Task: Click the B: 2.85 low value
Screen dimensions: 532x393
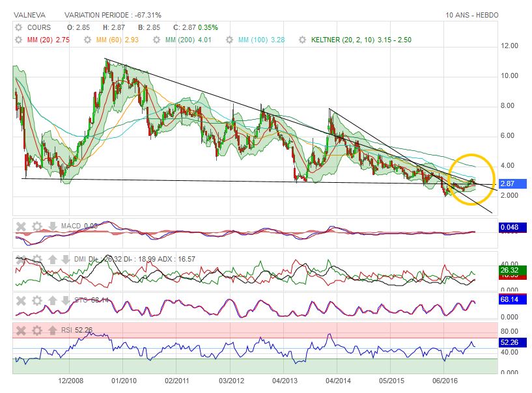Action: pos(149,27)
